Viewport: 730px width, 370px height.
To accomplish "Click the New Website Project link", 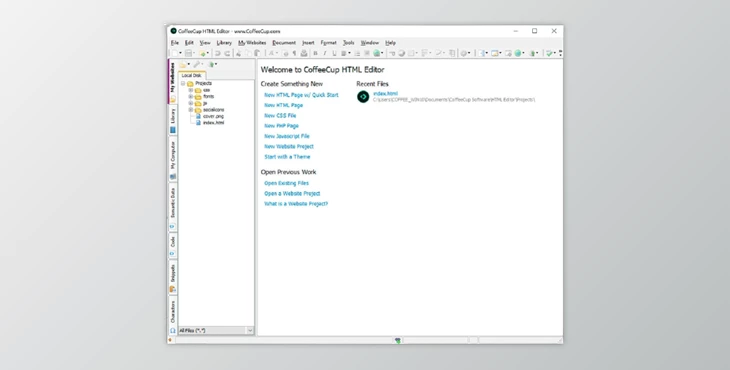I will (x=289, y=146).
